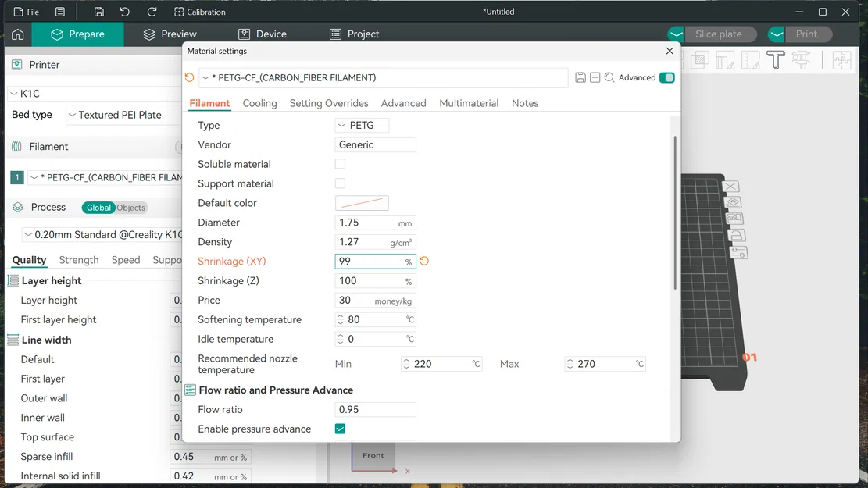Redo the action in the top bar
Screen dimensions: 868x488
point(152,12)
